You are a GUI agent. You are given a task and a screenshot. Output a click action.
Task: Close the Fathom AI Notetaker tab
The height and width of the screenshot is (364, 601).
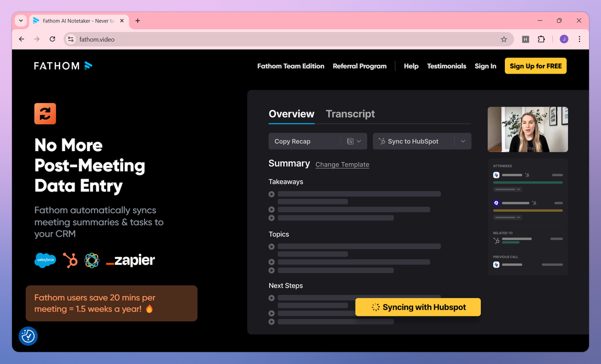click(122, 21)
